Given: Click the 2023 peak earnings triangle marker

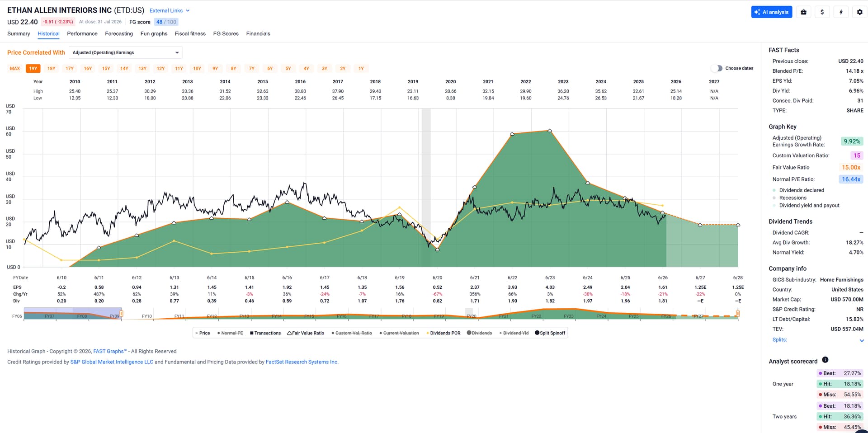Looking at the screenshot, I should [x=550, y=131].
